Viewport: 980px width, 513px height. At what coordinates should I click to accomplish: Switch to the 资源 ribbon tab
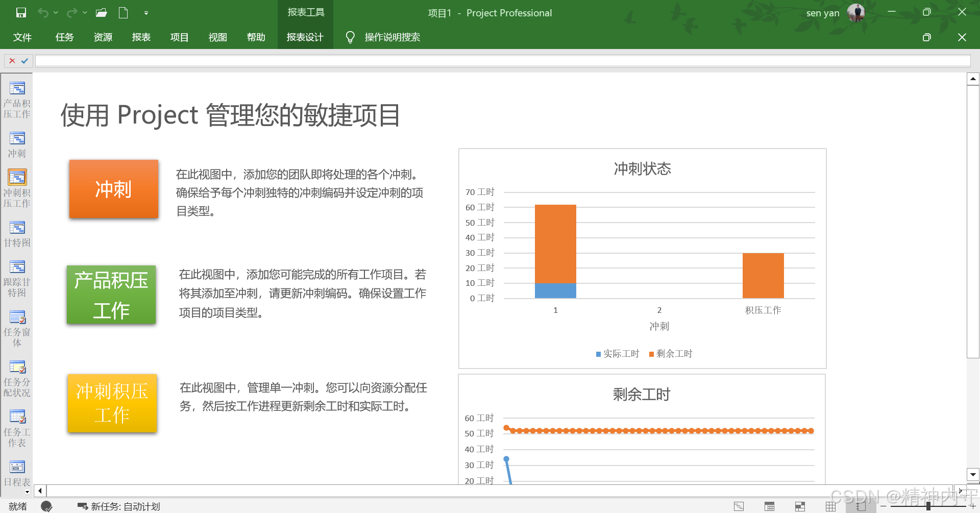pyautogui.click(x=103, y=37)
